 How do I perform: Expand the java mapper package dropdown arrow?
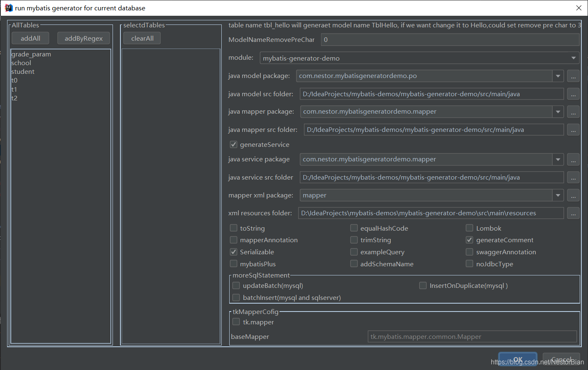coord(558,112)
